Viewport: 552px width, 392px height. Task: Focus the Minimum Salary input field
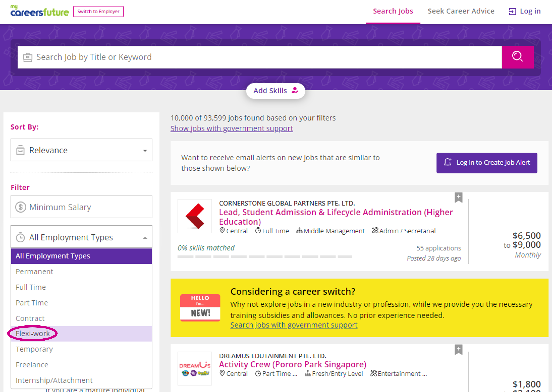click(x=81, y=207)
